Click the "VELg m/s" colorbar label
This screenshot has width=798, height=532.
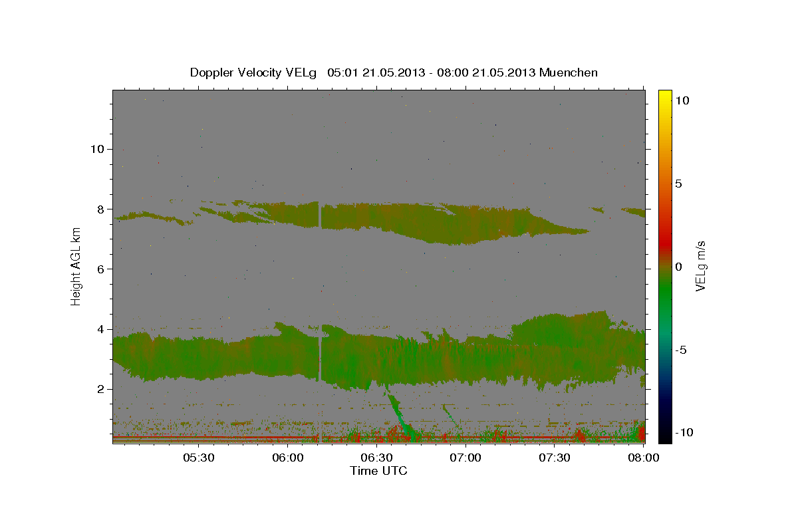(701, 267)
